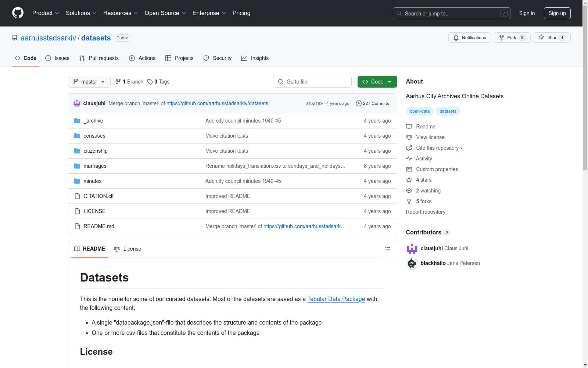The height and width of the screenshot is (368, 588).
Task: Switch to the Actions tab
Action: 142,58
